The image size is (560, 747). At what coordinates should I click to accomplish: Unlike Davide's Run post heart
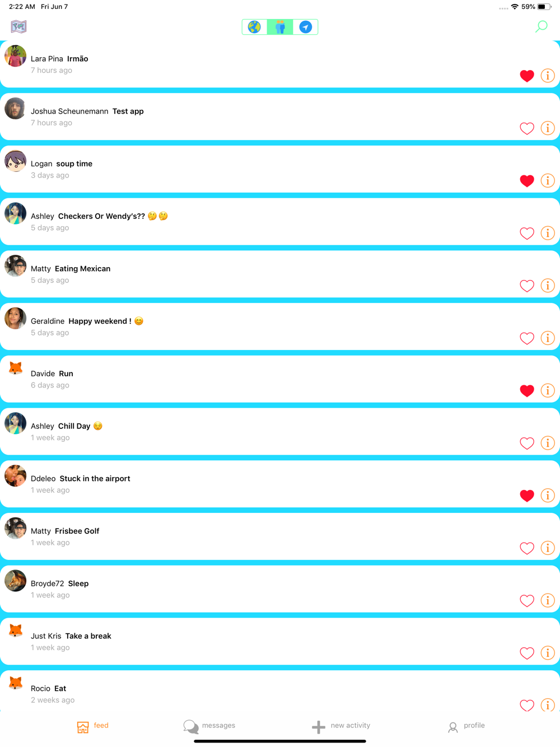[x=527, y=391]
